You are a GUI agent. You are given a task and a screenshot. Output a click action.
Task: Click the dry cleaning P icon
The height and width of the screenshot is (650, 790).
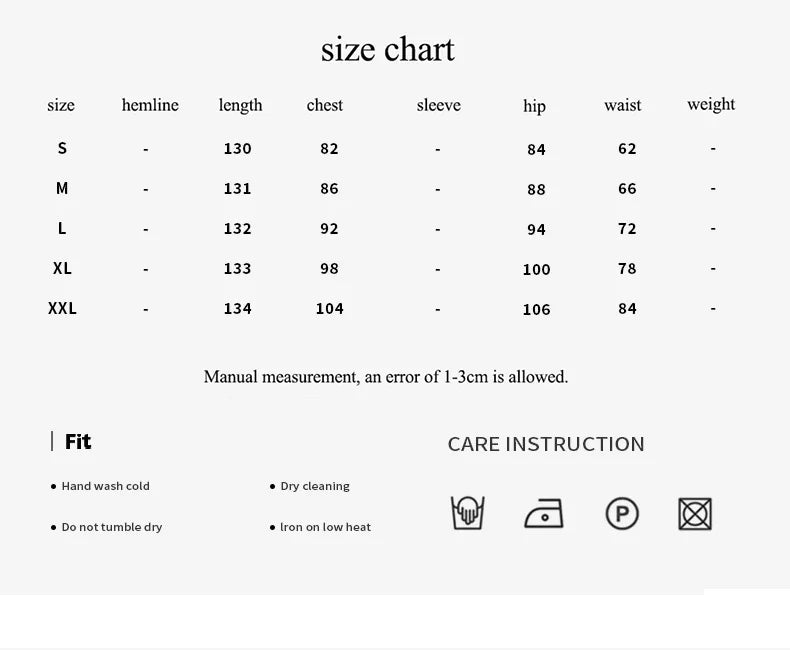[x=622, y=514]
